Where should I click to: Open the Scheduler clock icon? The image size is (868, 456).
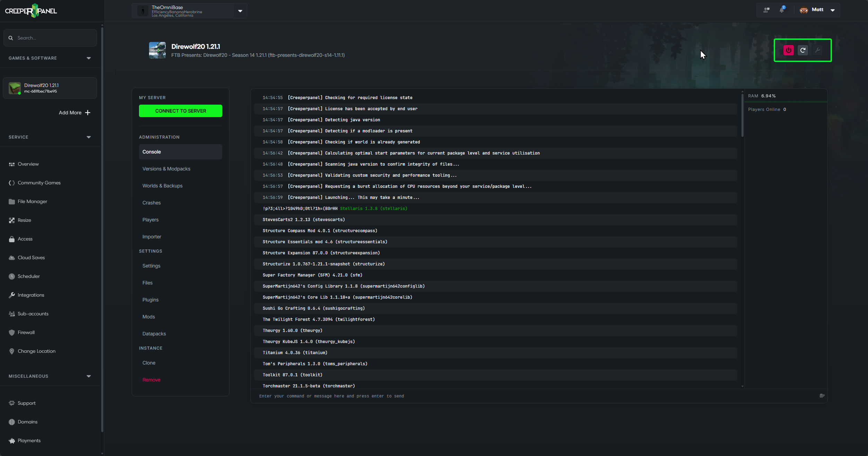click(x=12, y=276)
